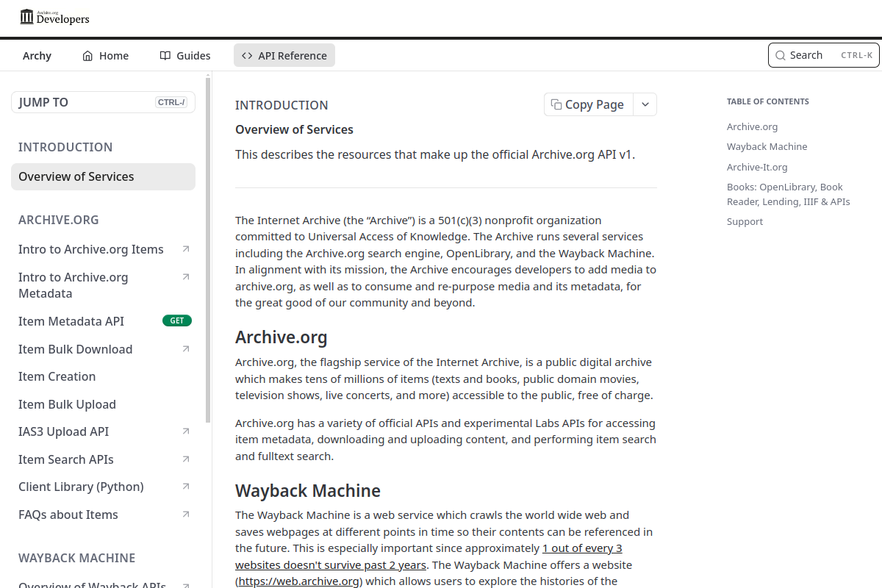Screen dimensions: 882x588
Task: Click the API Reference code brackets icon
Action: point(247,56)
